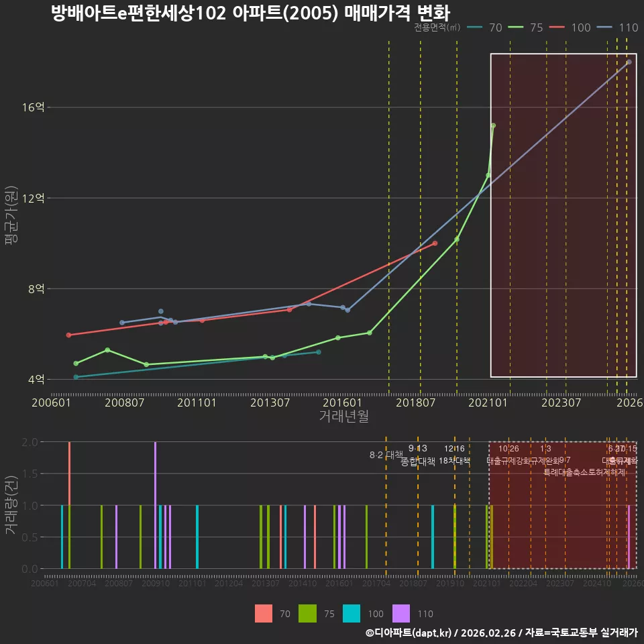Click the '1.5' label on volume axis
Viewport: 644px width, 644px height.
[30, 474]
